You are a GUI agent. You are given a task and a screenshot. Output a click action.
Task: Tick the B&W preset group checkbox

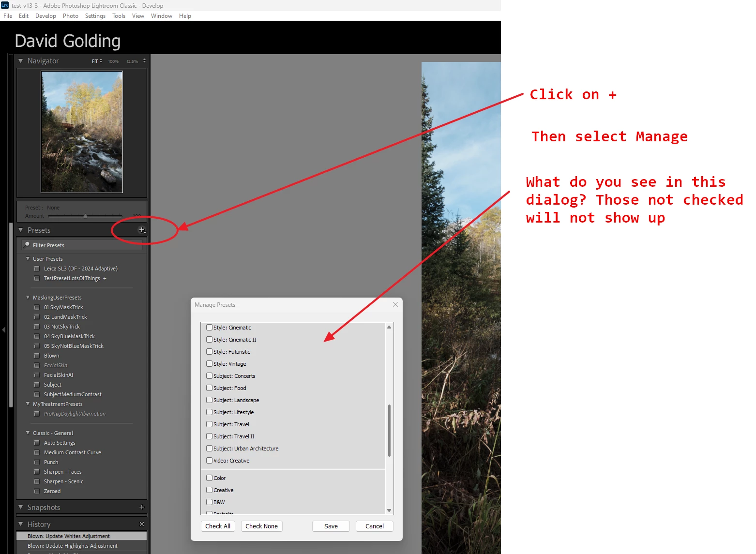[210, 502]
